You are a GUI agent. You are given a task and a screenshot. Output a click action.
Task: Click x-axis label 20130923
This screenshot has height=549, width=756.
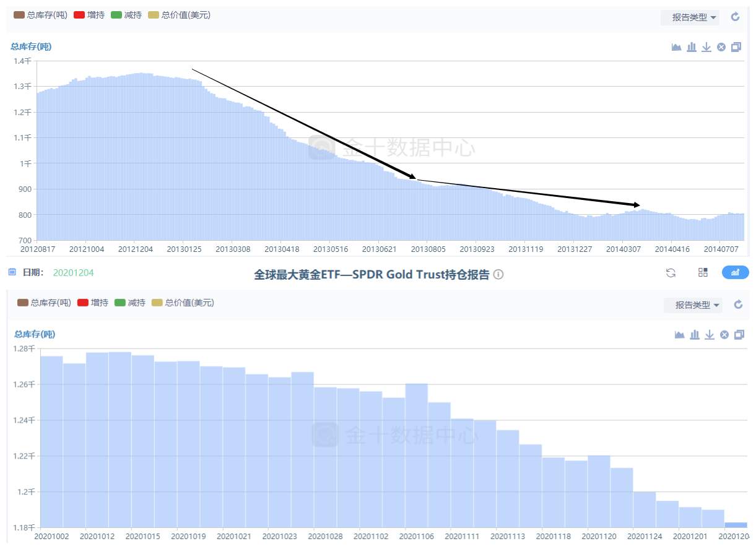coord(476,249)
